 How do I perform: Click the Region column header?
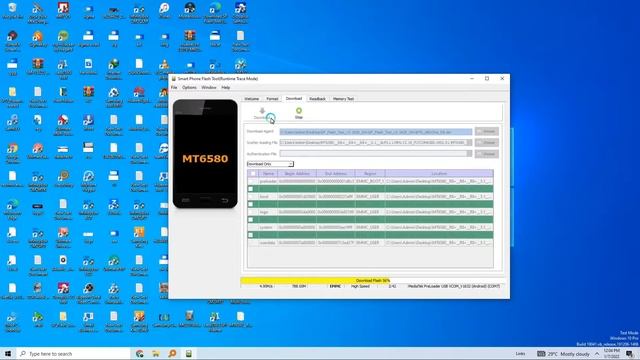370,173
